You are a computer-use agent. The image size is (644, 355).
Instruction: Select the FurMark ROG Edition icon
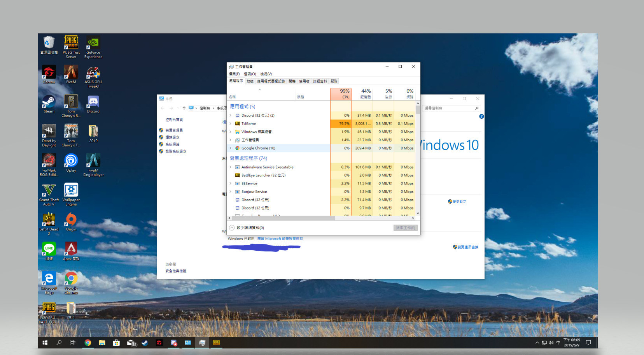pos(49,165)
